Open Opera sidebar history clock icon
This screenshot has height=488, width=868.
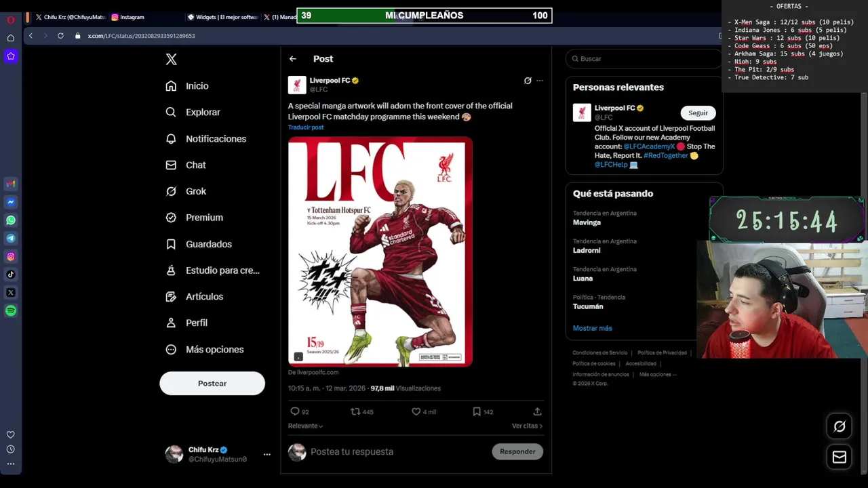[x=11, y=449]
